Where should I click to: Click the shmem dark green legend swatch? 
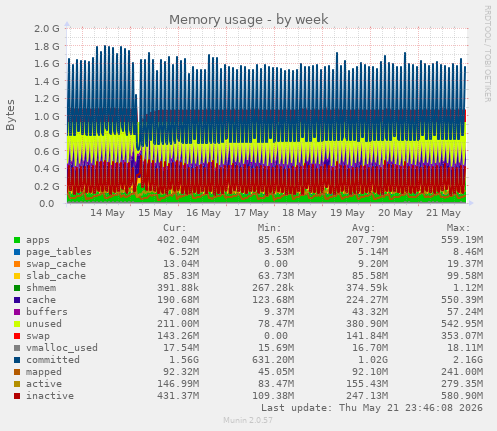tap(17, 288)
